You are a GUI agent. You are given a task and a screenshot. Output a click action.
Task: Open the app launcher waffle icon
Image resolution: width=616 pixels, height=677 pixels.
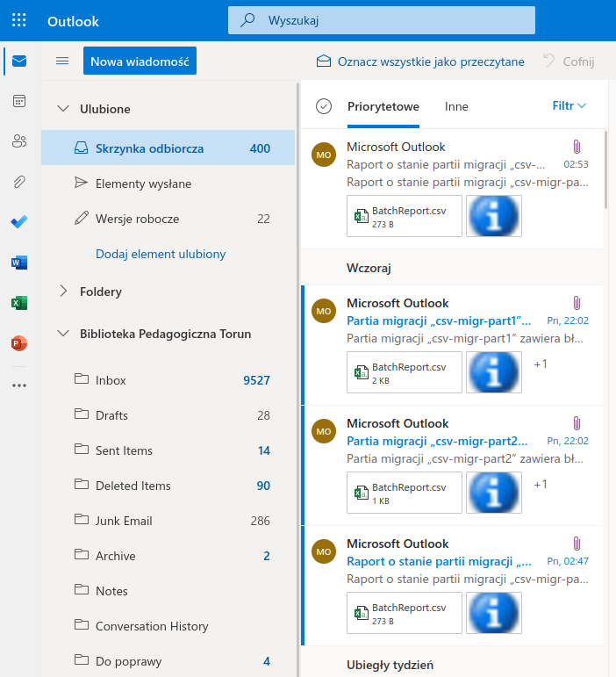point(19,20)
